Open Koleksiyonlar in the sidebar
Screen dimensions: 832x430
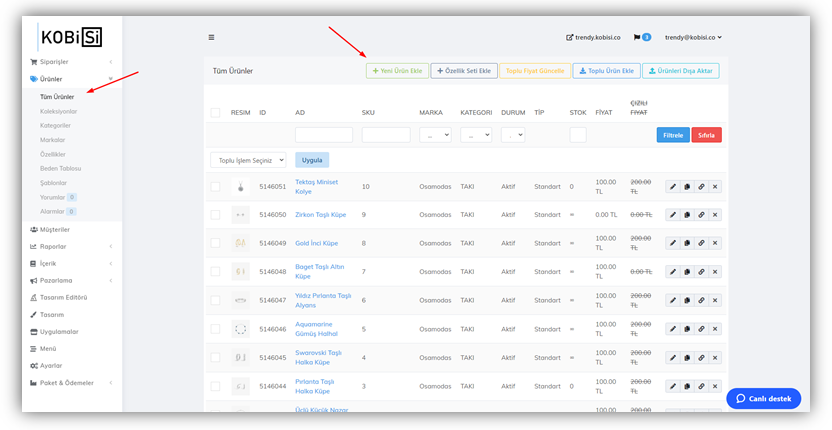(58, 111)
